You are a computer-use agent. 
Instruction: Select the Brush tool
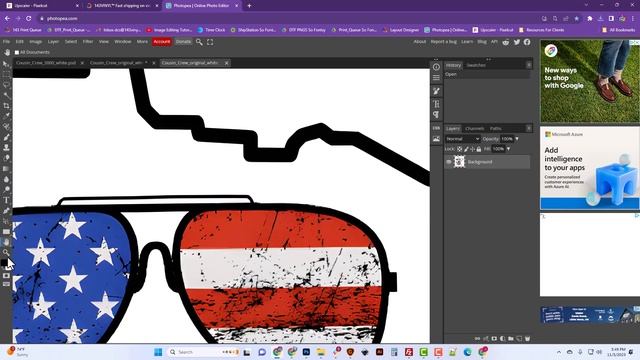click(6, 137)
